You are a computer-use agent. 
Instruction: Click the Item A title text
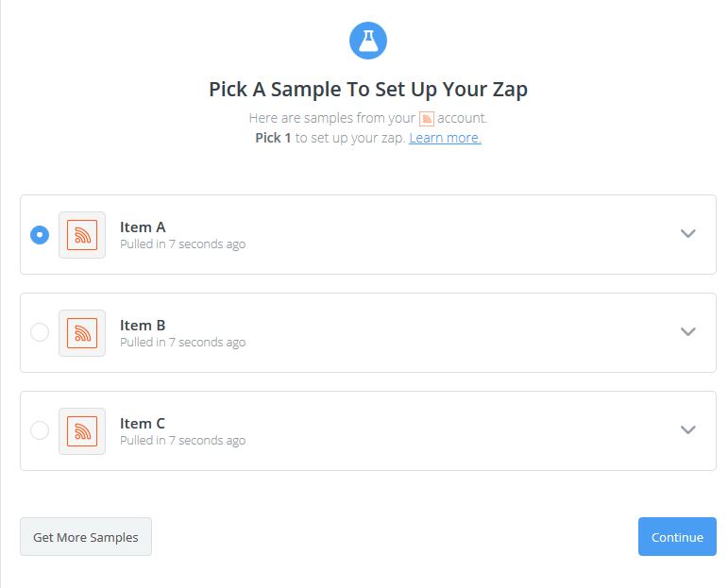click(143, 227)
